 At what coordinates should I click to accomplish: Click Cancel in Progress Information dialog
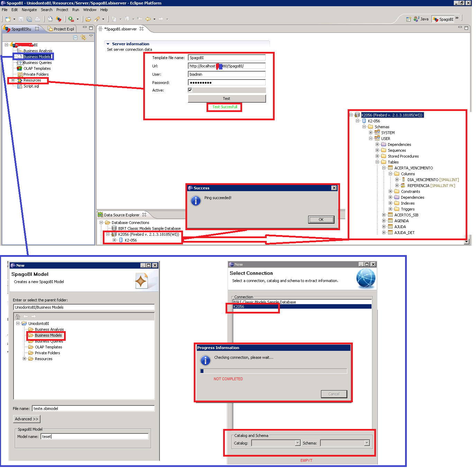[334, 394]
